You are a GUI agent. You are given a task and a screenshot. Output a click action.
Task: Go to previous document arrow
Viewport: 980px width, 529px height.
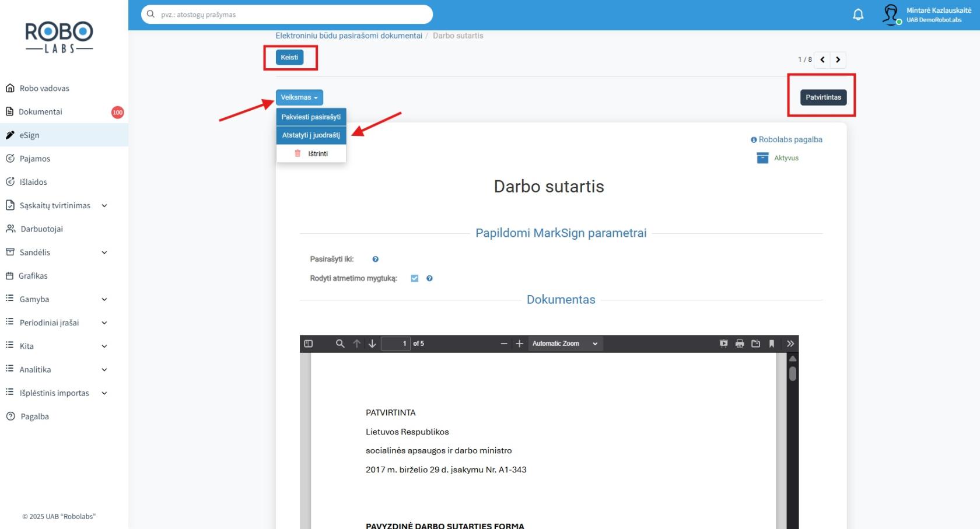click(x=822, y=59)
